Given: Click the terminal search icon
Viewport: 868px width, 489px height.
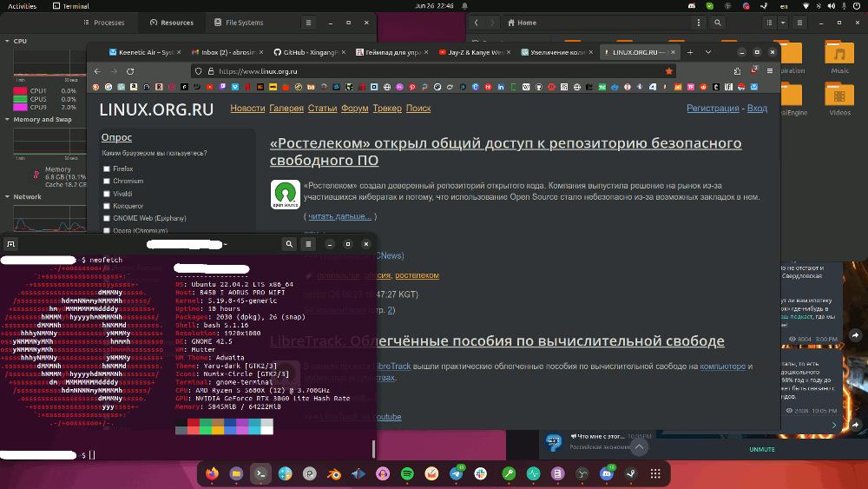Looking at the screenshot, I should (x=289, y=244).
